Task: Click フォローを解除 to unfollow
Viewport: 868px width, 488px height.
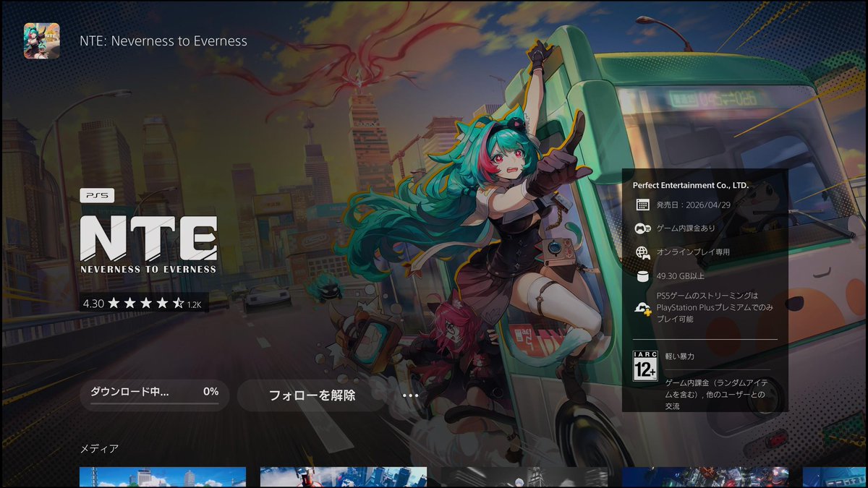Action: [x=312, y=395]
